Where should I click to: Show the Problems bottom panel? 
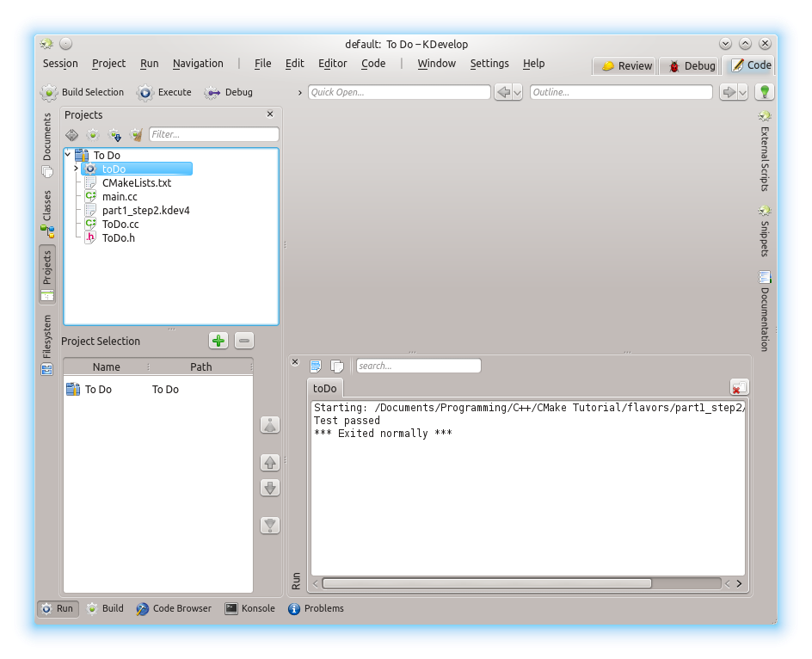(317, 608)
